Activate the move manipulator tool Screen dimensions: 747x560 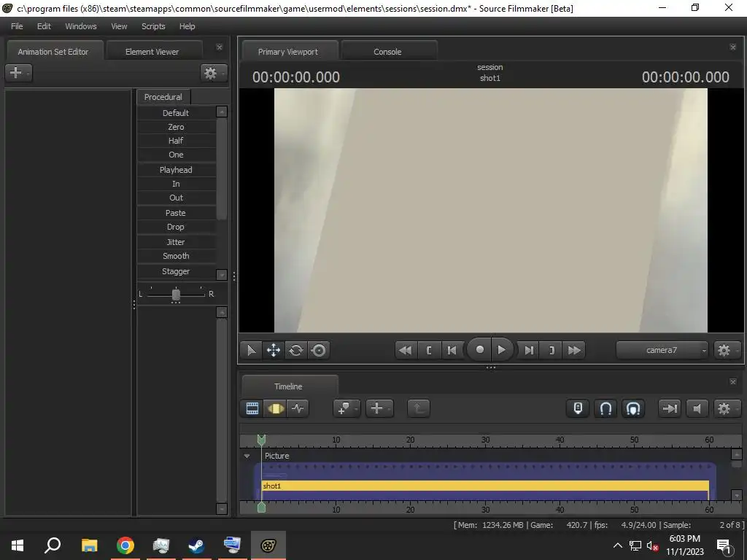[274, 351]
